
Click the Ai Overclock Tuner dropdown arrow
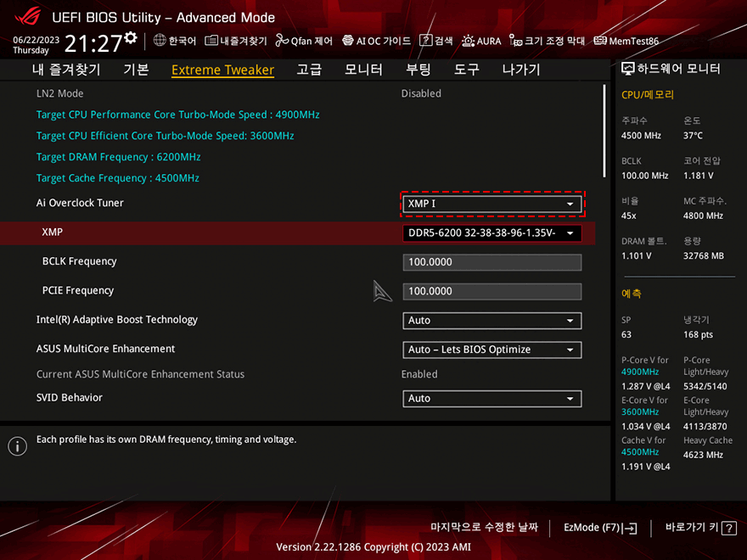[570, 204]
